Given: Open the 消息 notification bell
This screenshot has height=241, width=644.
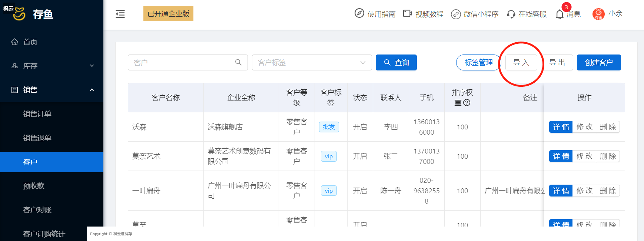Looking at the screenshot, I should point(560,14).
